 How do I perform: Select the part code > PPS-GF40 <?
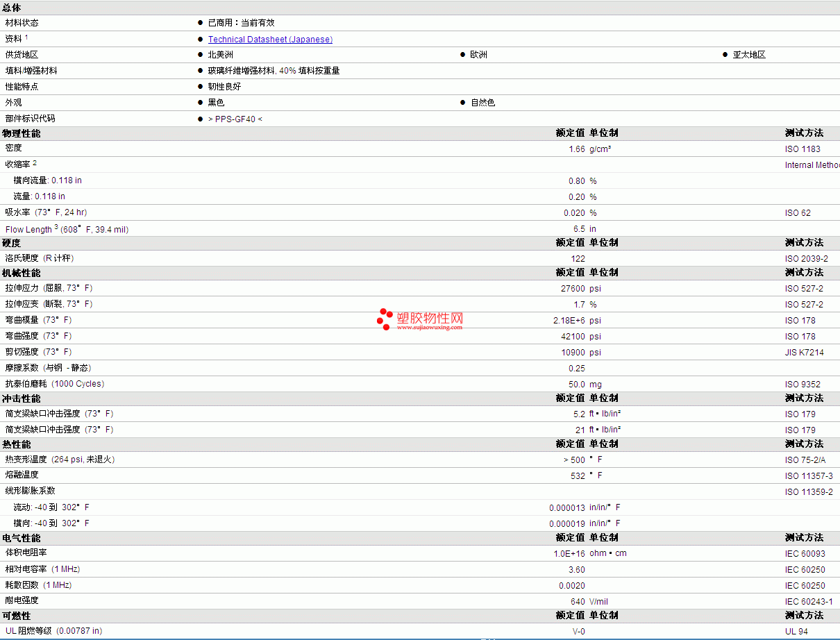click(x=235, y=119)
